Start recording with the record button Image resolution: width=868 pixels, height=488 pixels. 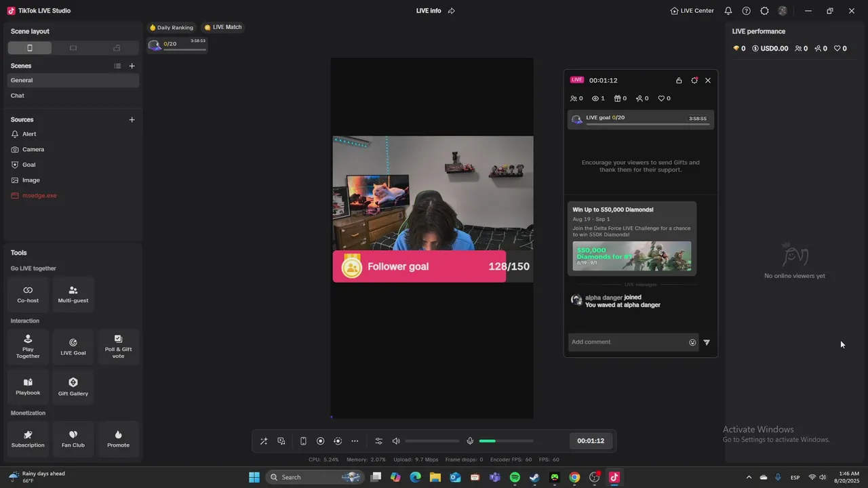click(x=321, y=441)
